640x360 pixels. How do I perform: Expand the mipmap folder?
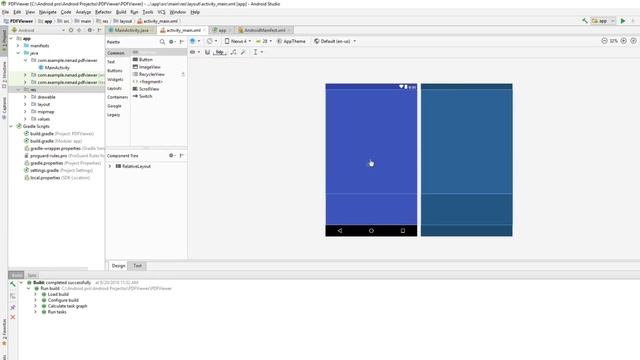(25, 112)
